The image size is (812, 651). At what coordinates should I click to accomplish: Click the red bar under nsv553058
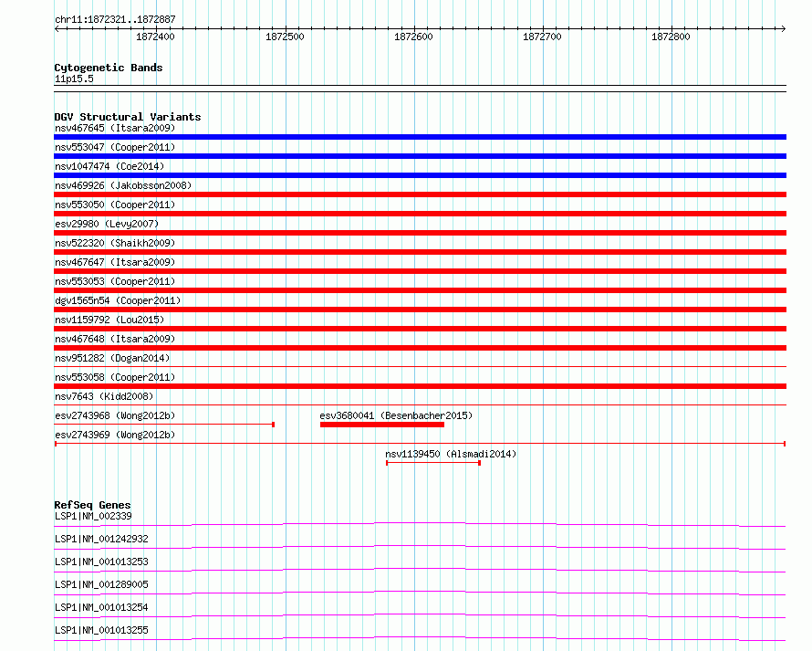[x=420, y=386]
